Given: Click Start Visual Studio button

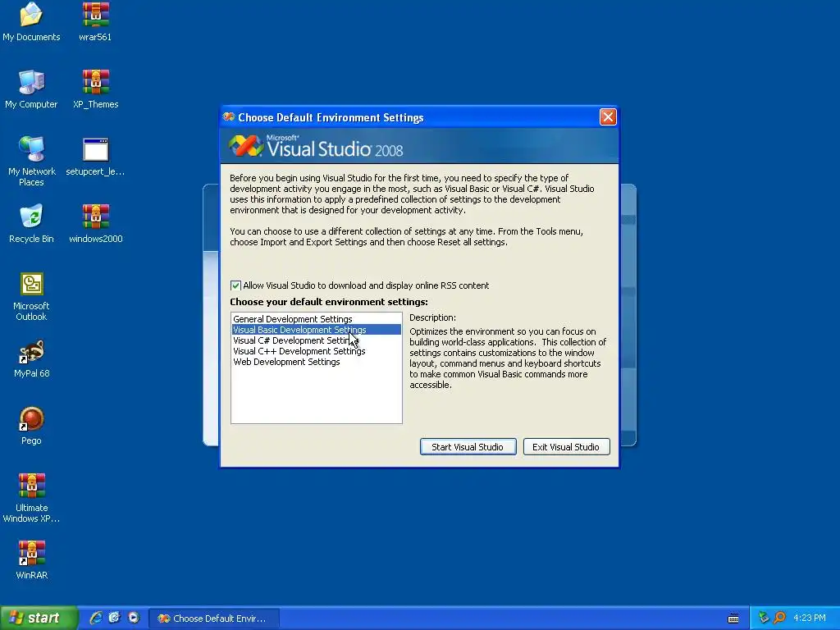Looking at the screenshot, I should tap(468, 447).
